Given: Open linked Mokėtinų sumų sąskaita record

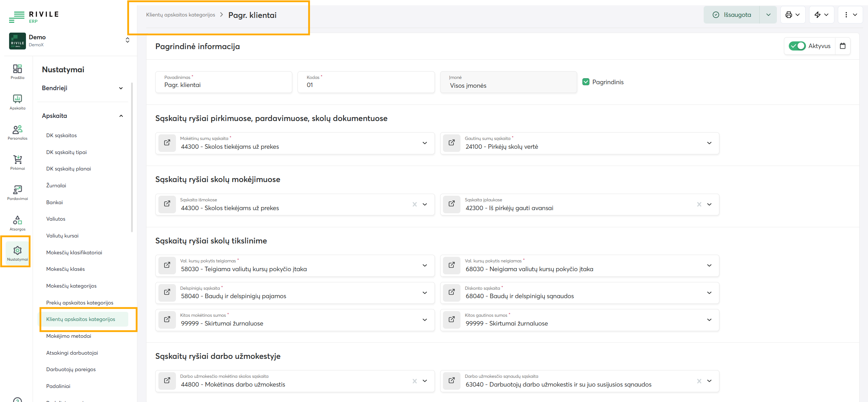Looking at the screenshot, I should [167, 143].
